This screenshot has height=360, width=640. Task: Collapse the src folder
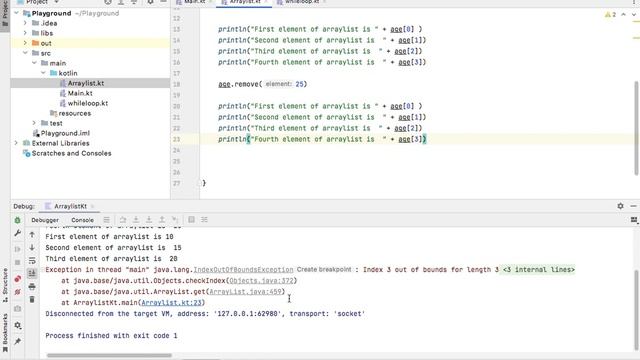point(25,53)
